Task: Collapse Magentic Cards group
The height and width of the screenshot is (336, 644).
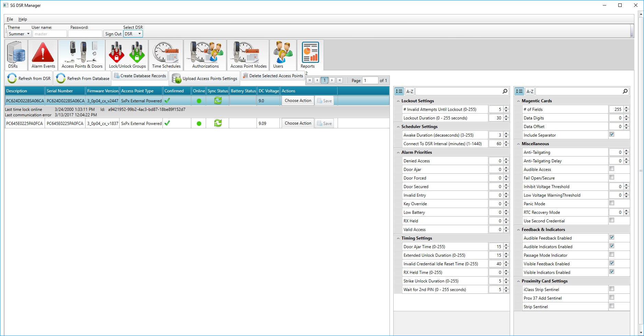Action: coord(518,101)
